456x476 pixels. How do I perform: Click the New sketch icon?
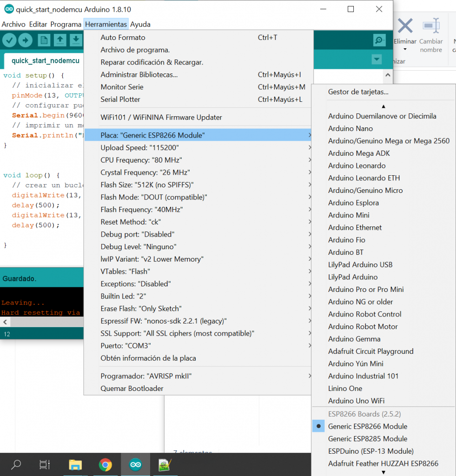(x=44, y=40)
